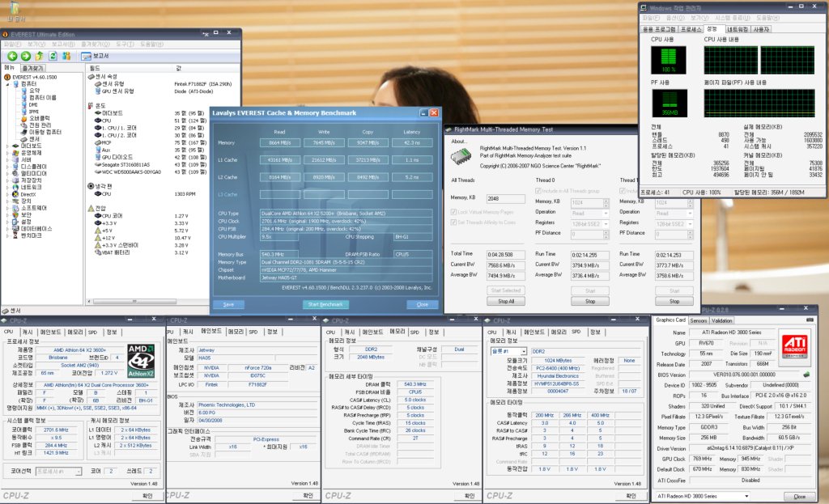Screen dimensions: 829x504
Task: Select DirectX item in EVEREST tree
Action: [23, 194]
